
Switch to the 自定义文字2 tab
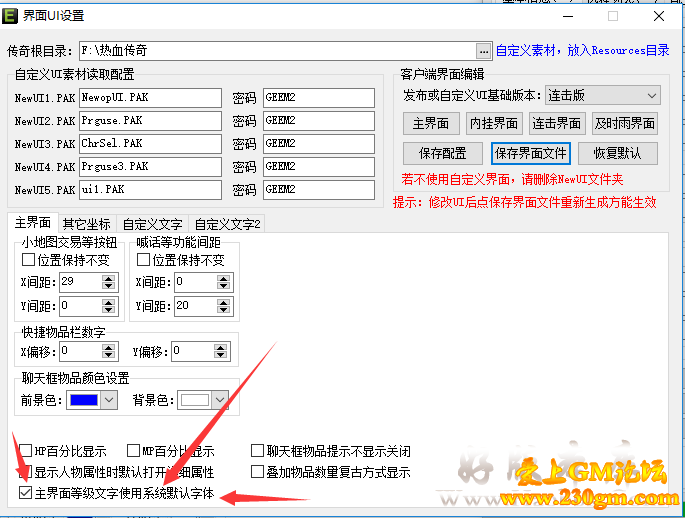click(227, 224)
